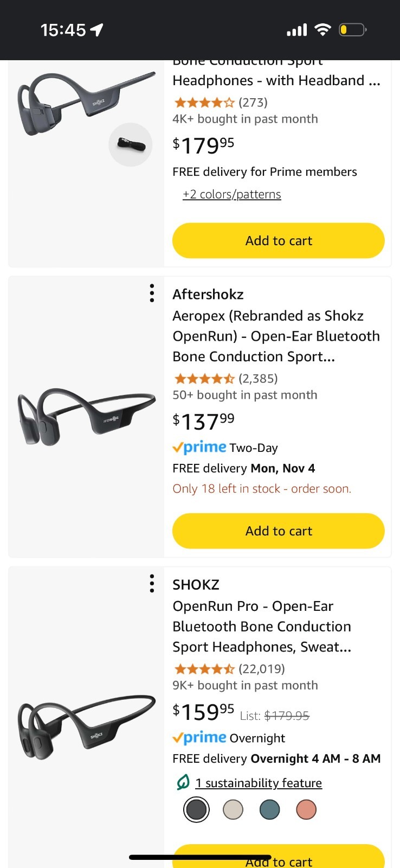Tap the Prime Overnight logo on OpenRun Pro
The height and width of the screenshot is (868, 400).
click(199, 738)
